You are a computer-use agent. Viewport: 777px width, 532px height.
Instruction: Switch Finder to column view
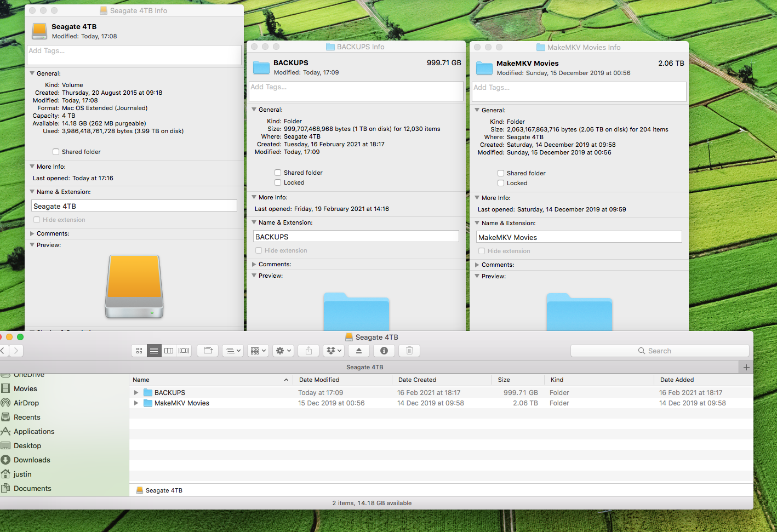pyautogui.click(x=169, y=351)
